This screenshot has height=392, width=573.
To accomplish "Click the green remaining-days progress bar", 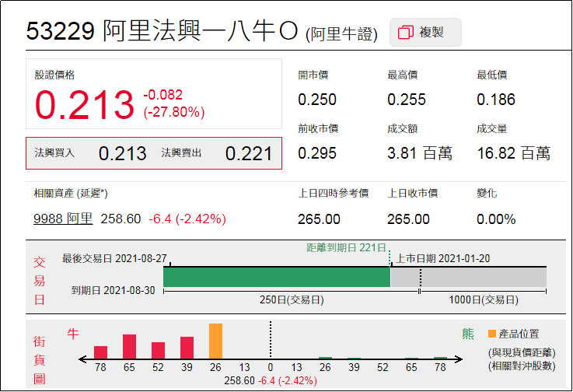I will pyautogui.click(x=277, y=277).
